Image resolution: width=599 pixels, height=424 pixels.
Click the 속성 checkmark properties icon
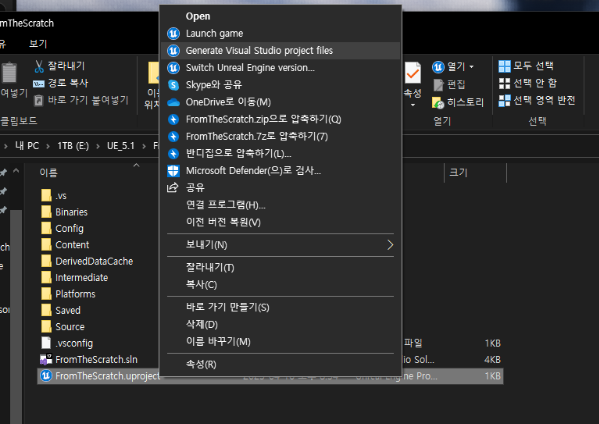413,73
